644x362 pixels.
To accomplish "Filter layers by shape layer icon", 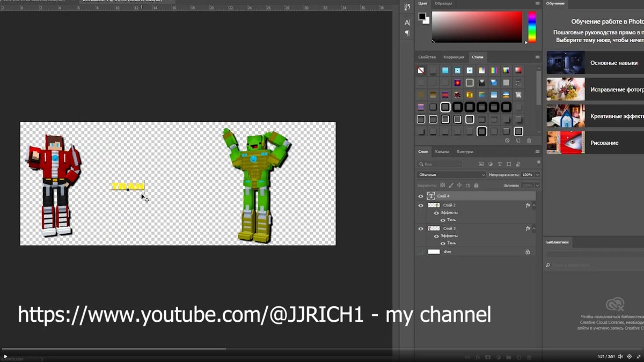I will click(x=509, y=164).
